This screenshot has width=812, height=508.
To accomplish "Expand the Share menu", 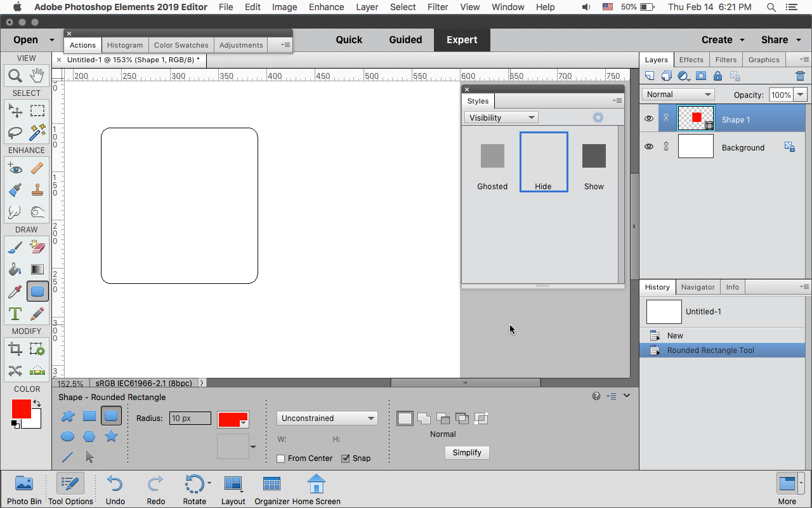I will point(780,39).
